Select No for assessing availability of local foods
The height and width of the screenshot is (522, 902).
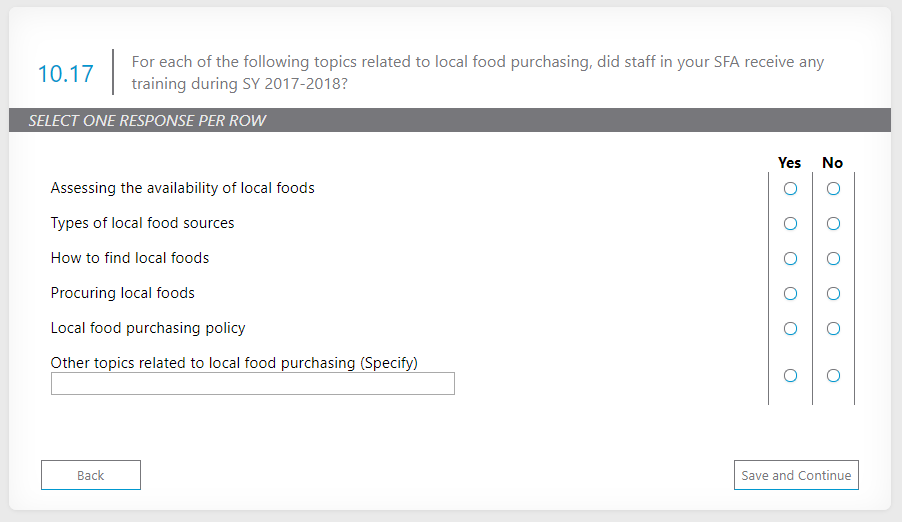(833, 188)
